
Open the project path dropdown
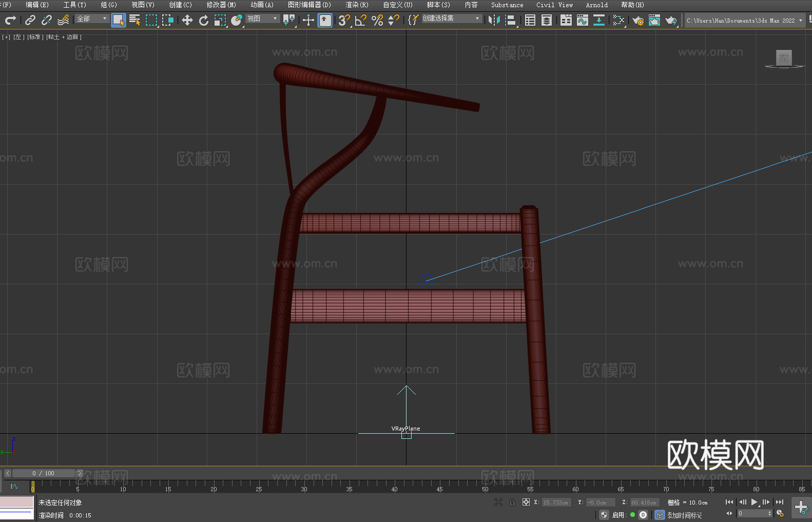tap(744, 21)
